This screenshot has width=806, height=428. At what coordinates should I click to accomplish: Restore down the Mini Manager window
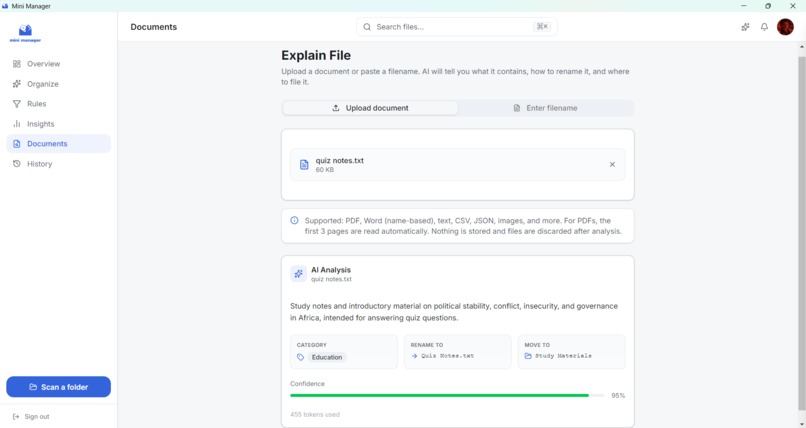pos(768,6)
